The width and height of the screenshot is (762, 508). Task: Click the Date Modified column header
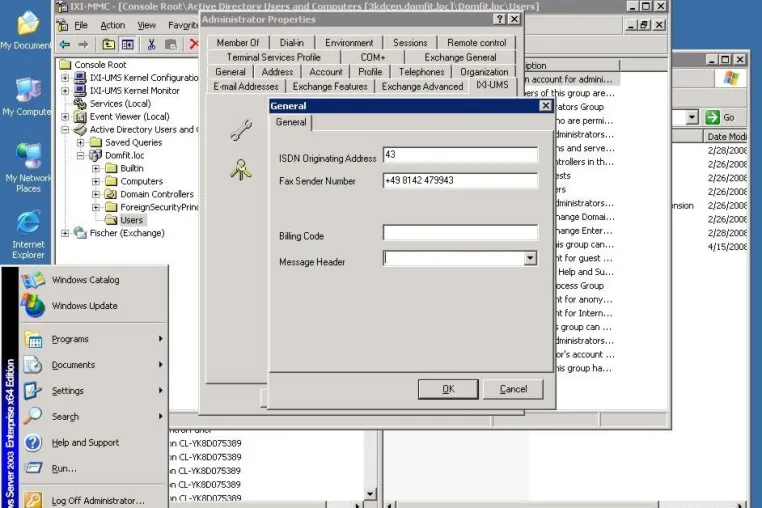pyautogui.click(x=726, y=137)
